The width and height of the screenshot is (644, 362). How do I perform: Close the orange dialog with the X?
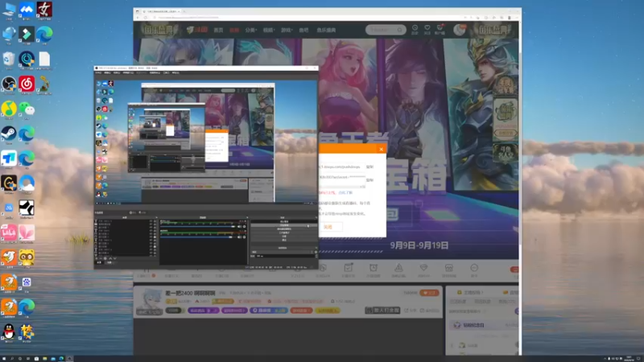[381, 149]
